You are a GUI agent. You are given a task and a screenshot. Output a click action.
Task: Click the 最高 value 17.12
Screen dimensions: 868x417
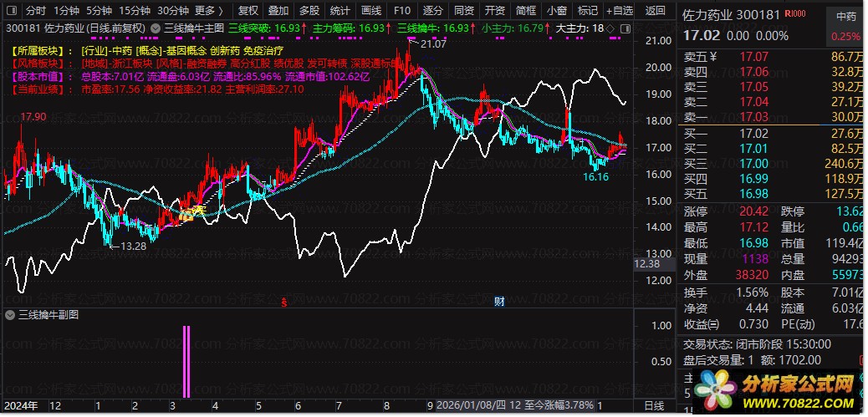(x=754, y=227)
